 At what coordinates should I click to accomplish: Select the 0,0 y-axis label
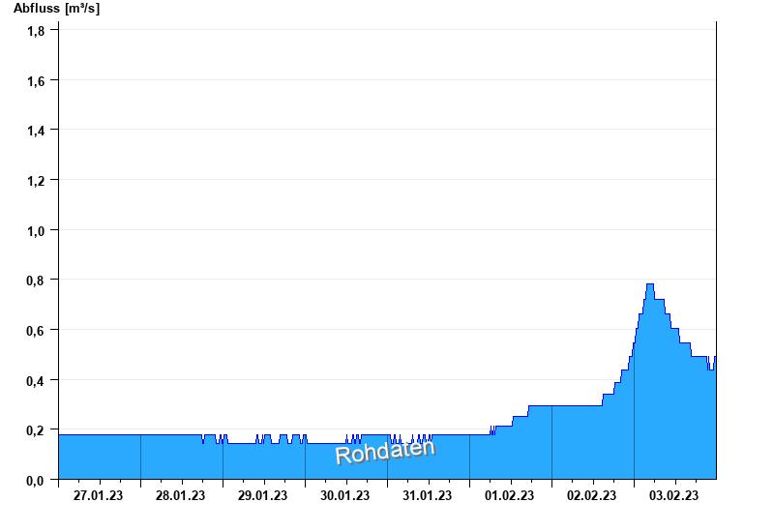(x=36, y=480)
